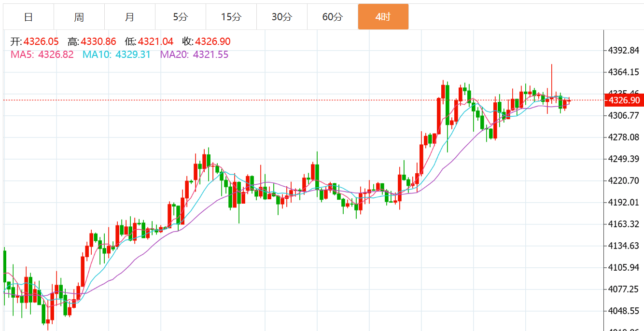Choose the 15分 interval tab
This screenshot has width=644, height=331.
[x=231, y=17]
